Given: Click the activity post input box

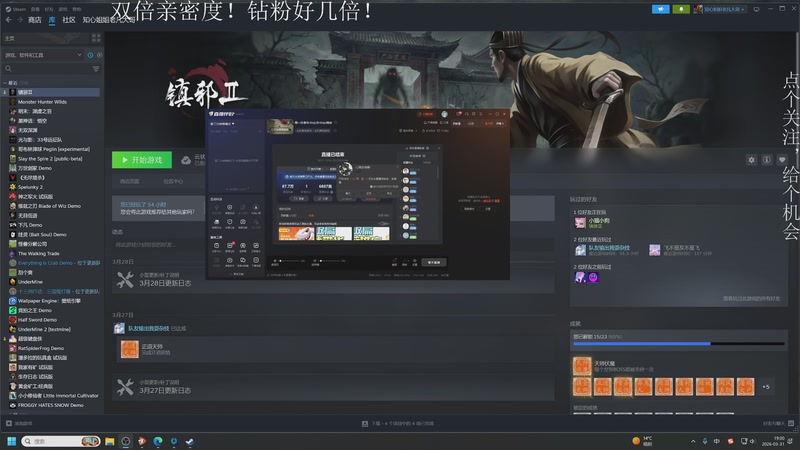Looking at the screenshot, I should 158,245.
